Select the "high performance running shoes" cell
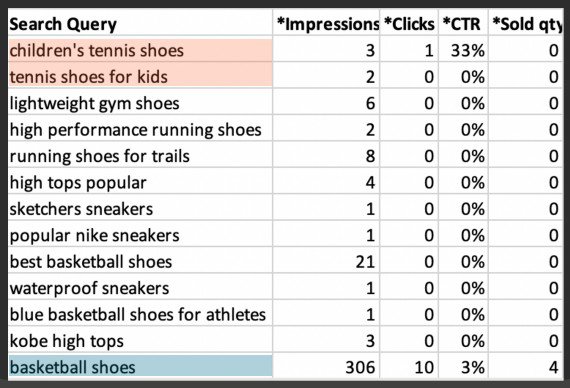 click(x=140, y=129)
